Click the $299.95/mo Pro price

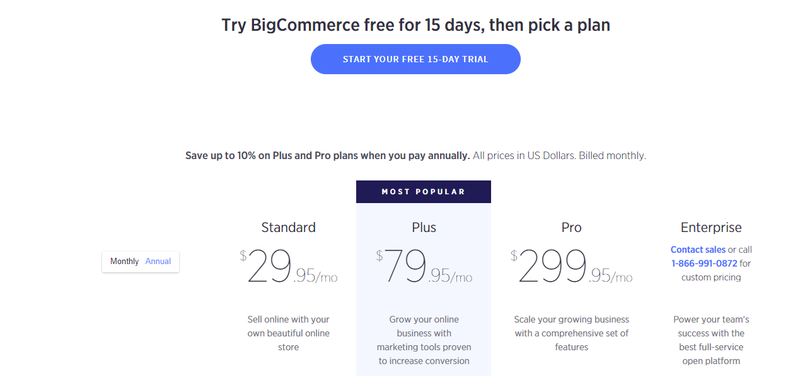(571, 267)
